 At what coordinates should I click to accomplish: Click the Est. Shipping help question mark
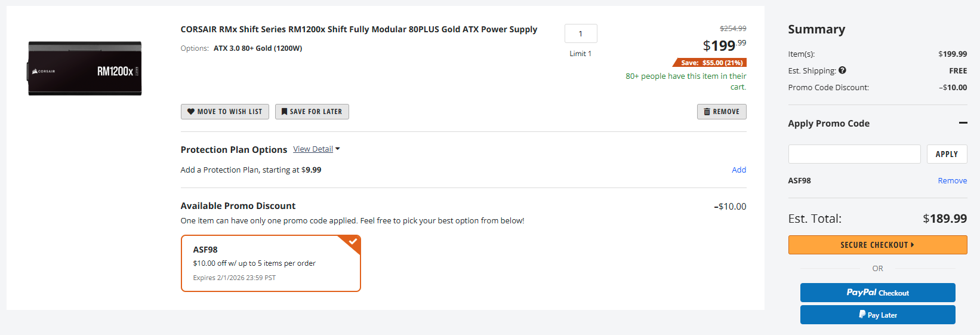click(842, 70)
